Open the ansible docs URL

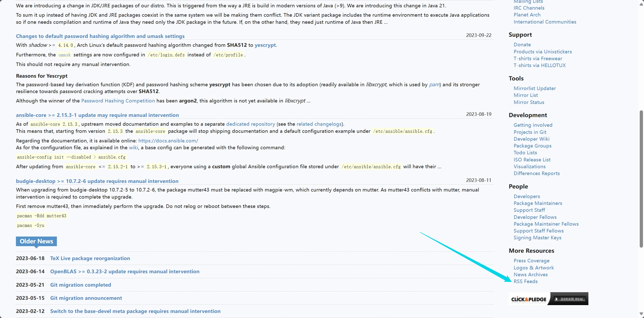click(168, 141)
